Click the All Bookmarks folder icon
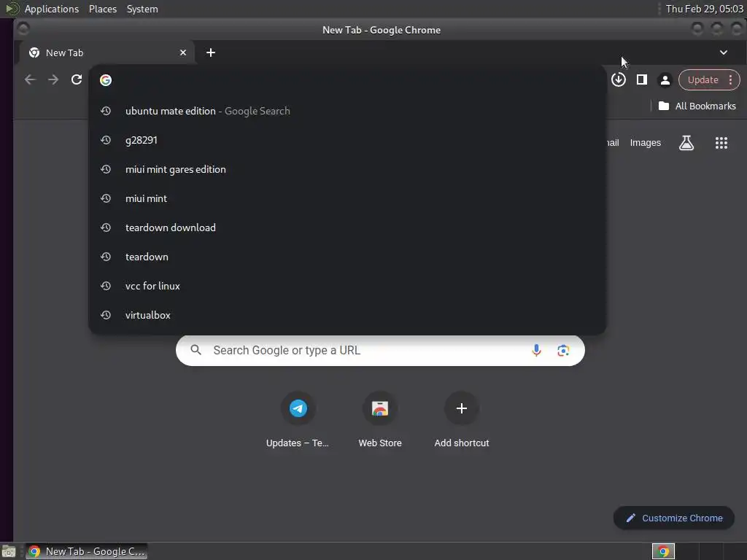Screen dimensions: 747x560 pos(664,106)
